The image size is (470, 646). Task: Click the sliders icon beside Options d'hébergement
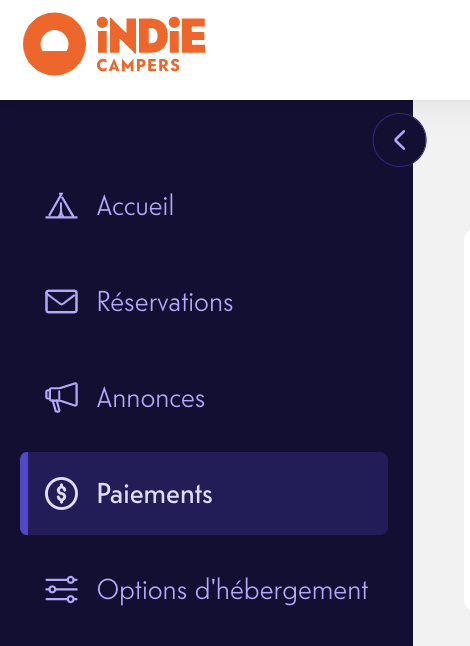pyautogui.click(x=61, y=590)
